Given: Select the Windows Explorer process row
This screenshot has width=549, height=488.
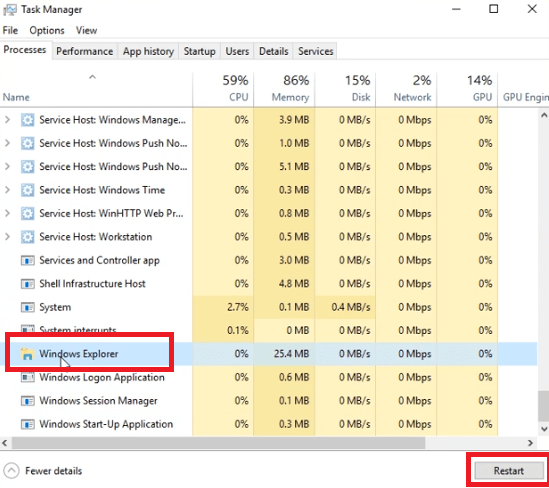Looking at the screenshot, I should [269, 354].
